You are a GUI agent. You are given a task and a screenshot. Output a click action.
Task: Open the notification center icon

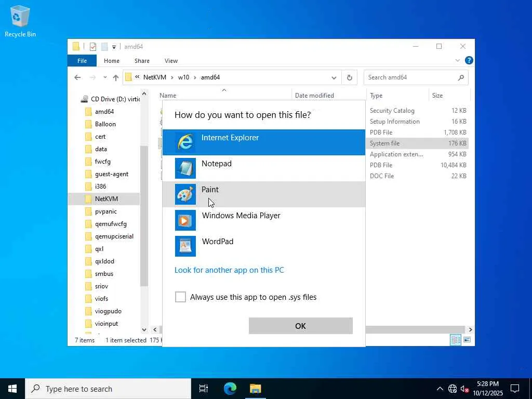pyautogui.click(x=515, y=389)
